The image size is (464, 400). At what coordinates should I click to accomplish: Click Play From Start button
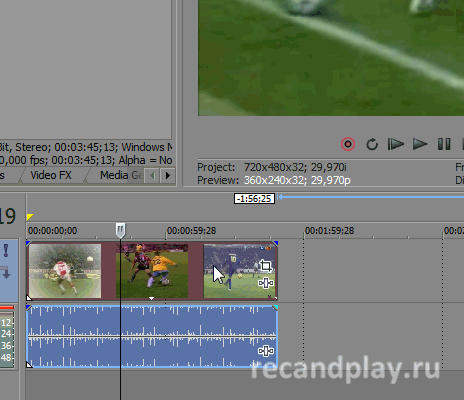tap(396, 144)
